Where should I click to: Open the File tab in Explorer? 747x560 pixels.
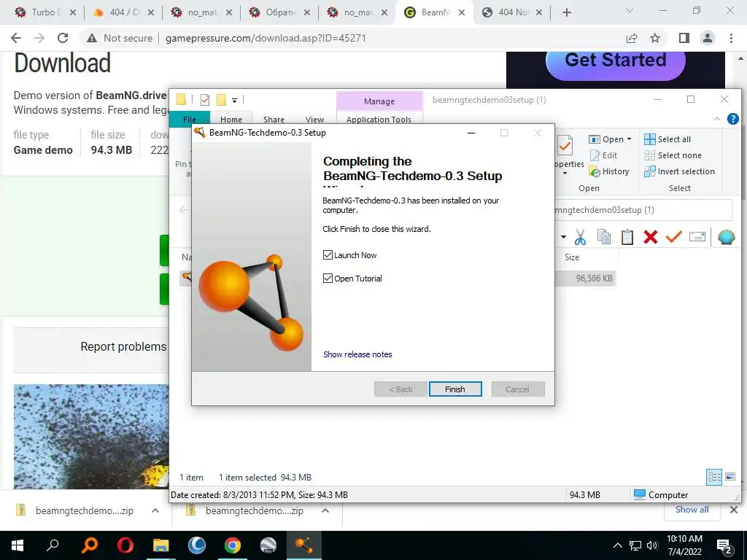click(189, 119)
